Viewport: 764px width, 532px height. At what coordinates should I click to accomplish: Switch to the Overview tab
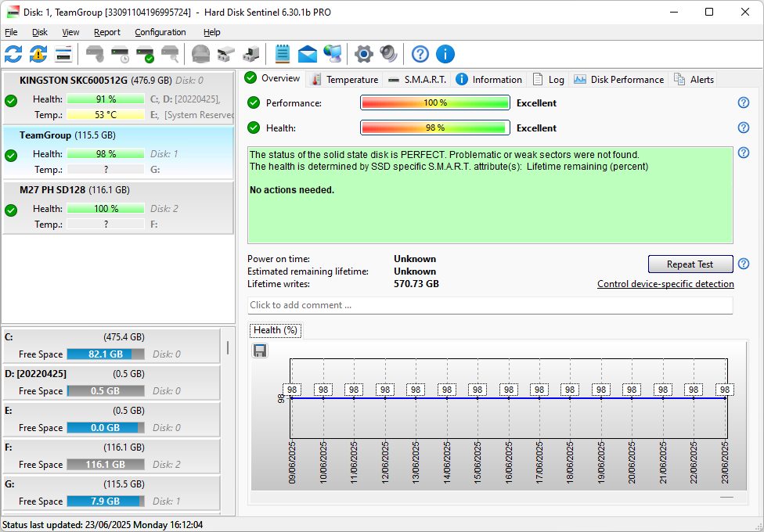pyautogui.click(x=273, y=78)
